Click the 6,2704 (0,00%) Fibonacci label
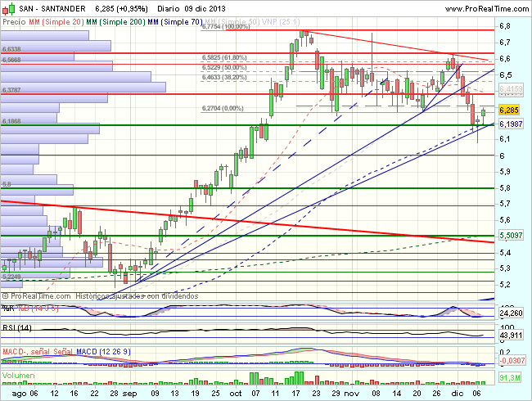Viewport: 532px width, 401px height. pyautogui.click(x=223, y=108)
